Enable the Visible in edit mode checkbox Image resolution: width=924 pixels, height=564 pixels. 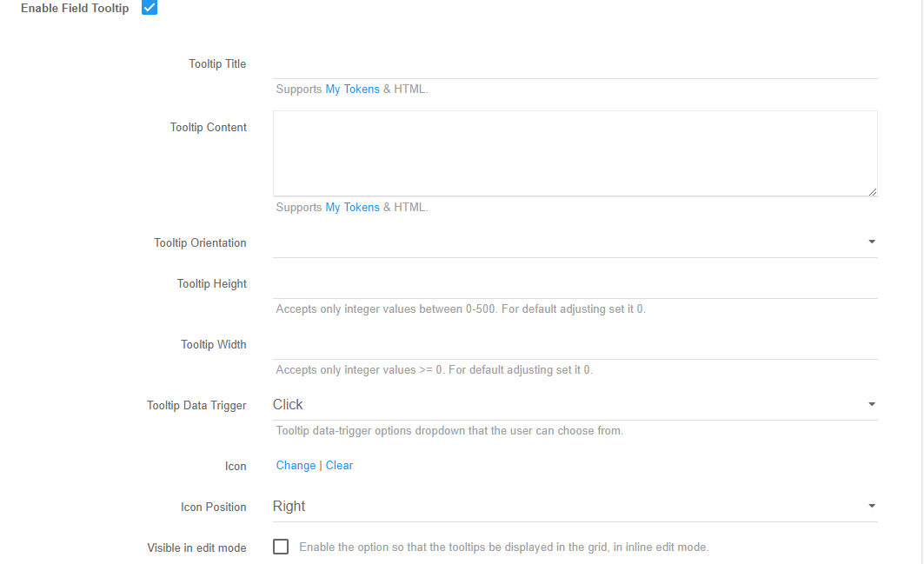[281, 547]
